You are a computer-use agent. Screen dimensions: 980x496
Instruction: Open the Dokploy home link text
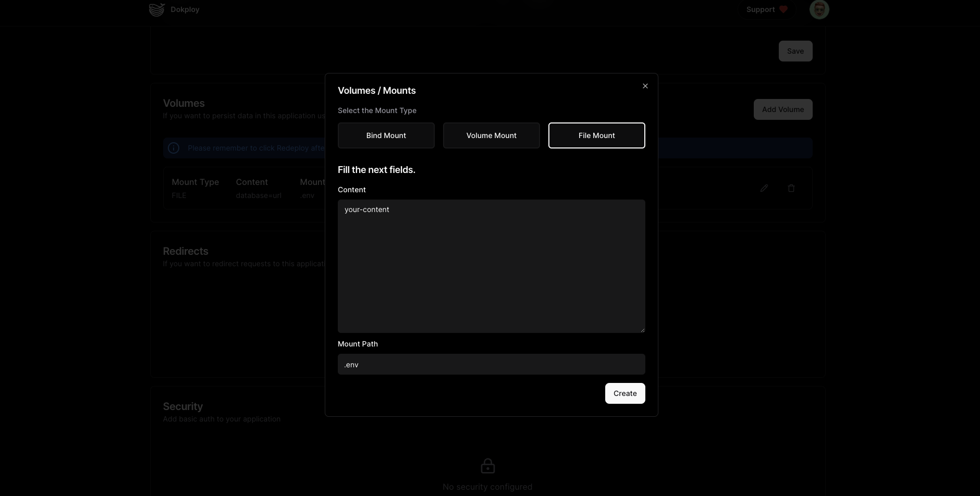click(x=185, y=9)
